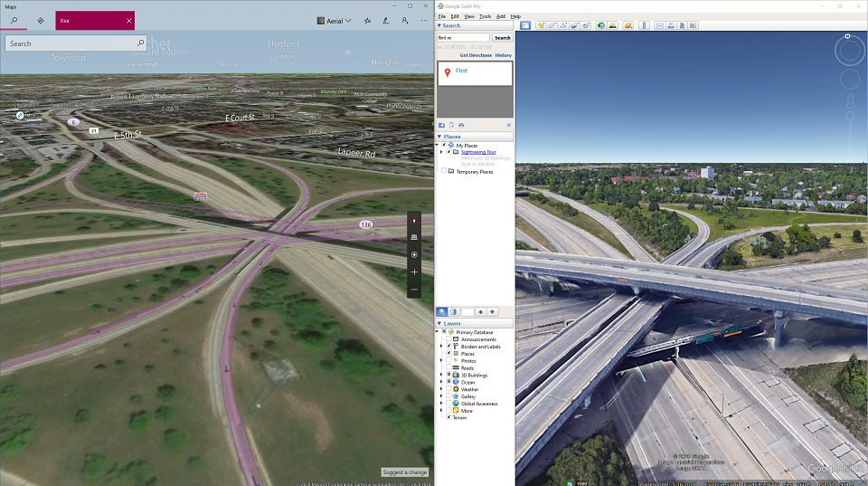The height and width of the screenshot is (486, 868).
Task: Open Saved places favorites icon in Maps
Action: [368, 21]
